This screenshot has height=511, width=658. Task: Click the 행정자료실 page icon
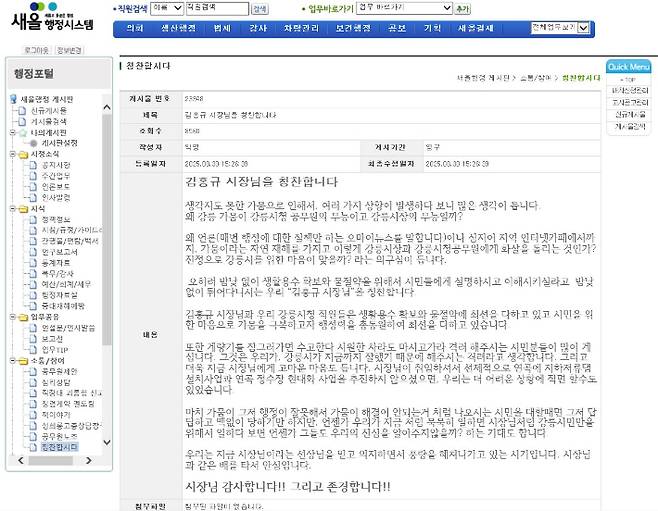33,295
